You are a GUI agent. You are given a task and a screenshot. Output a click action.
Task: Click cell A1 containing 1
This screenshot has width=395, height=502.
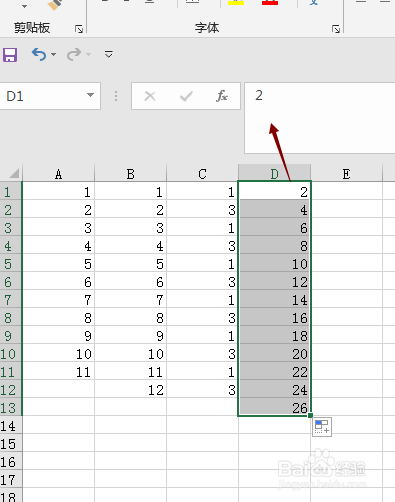coord(58,192)
